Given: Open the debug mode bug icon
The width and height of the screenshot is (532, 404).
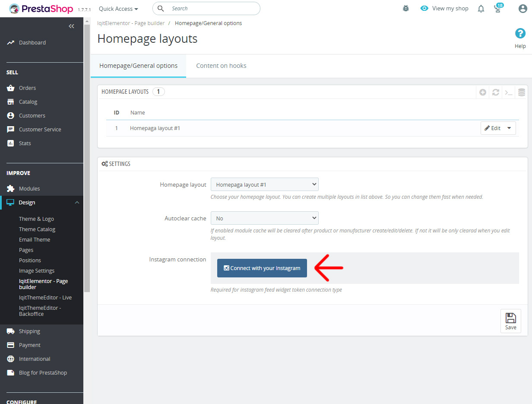Looking at the screenshot, I should coord(406,8).
